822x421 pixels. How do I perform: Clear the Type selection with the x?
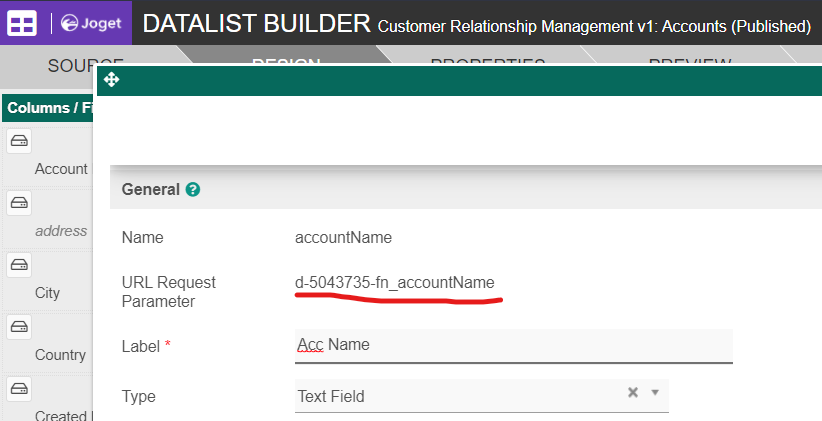coord(632,393)
